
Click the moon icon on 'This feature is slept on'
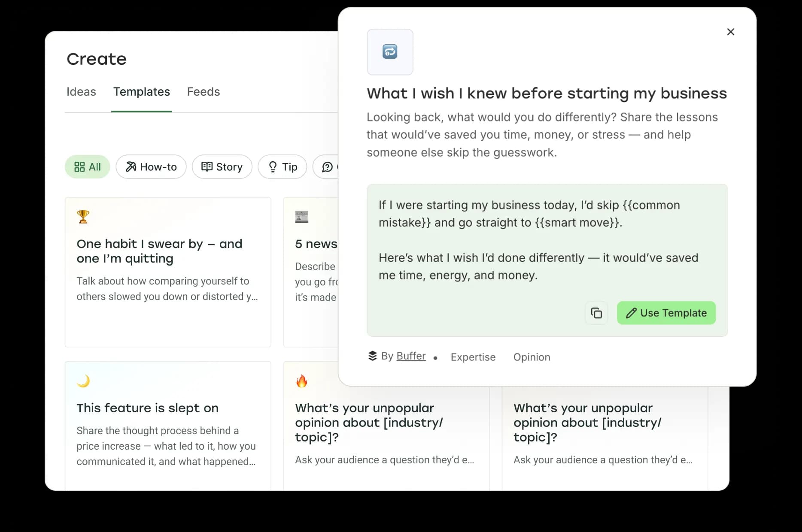83,381
